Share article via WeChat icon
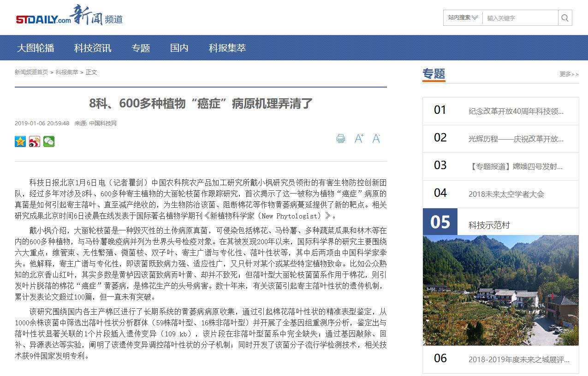The width and height of the screenshot is (588, 376). click(x=49, y=141)
